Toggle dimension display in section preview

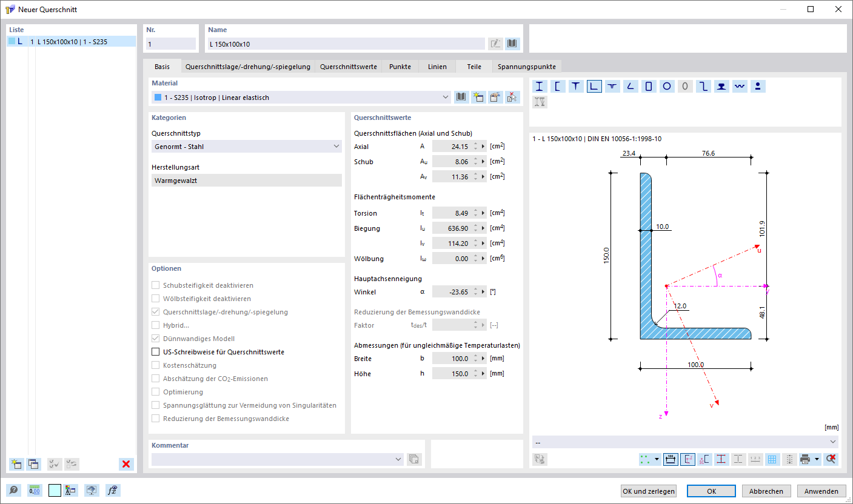[x=671, y=459]
